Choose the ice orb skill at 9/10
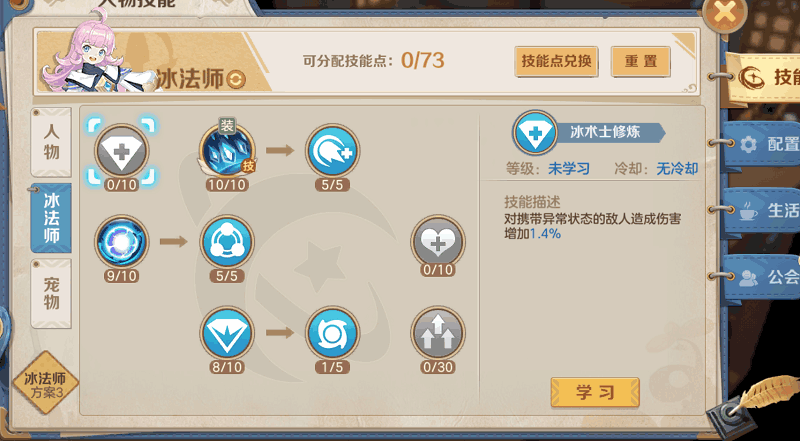Screen dimensions: 800x441 [x=121, y=241]
